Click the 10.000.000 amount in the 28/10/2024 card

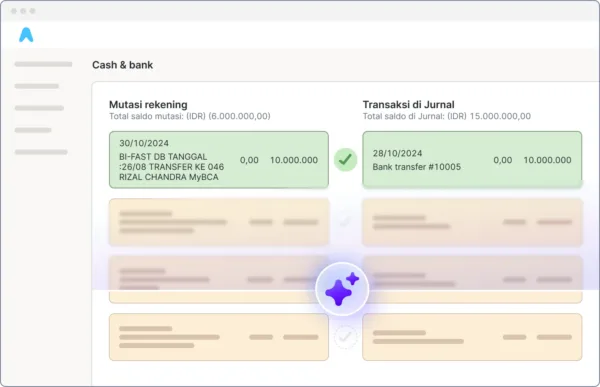click(547, 160)
